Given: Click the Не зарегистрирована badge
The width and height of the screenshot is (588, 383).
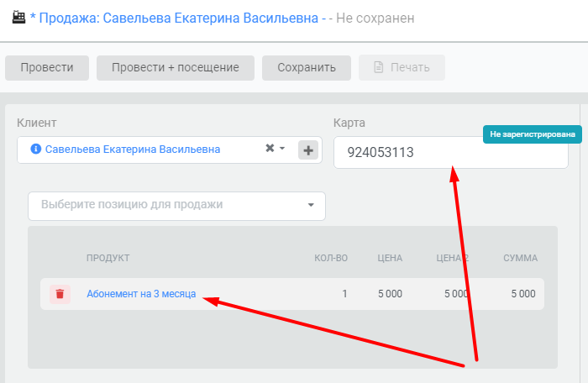Looking at the screenshot, I should [x=533, y=134].
